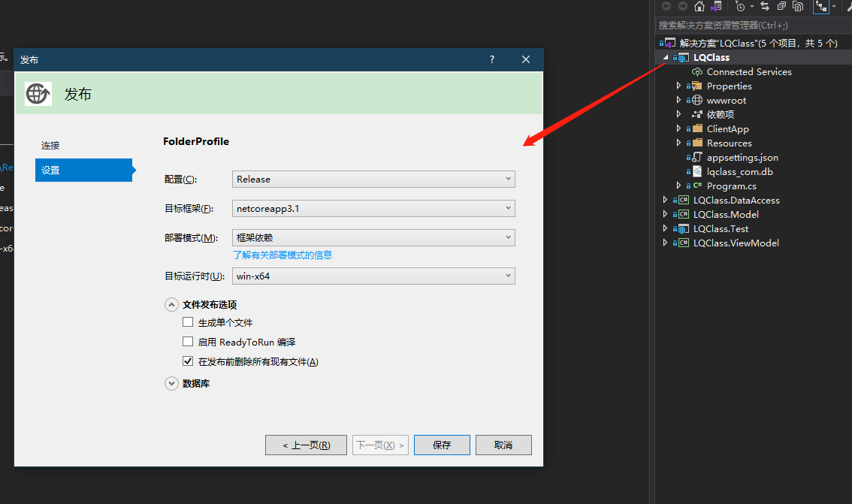Click the Show All Files icon
This screenshot has width=852, height=504.
[x=798, y=7]
